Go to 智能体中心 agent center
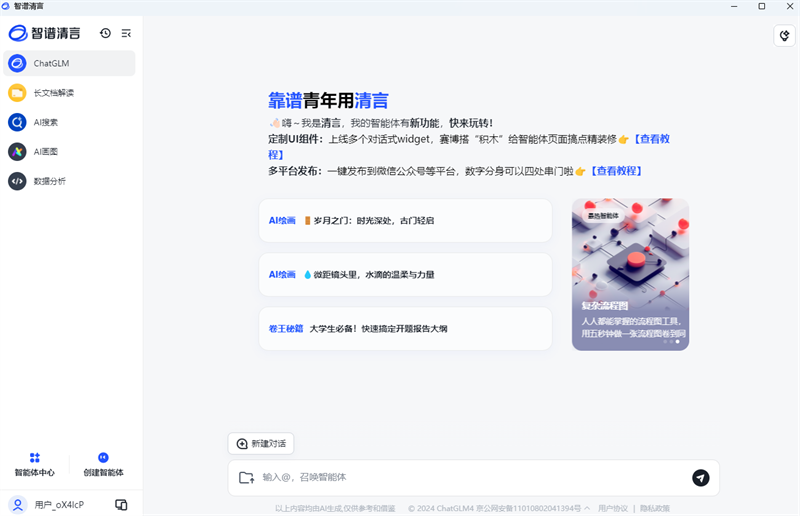The height and width of the screenshot is (516, 800). [35, 464]
